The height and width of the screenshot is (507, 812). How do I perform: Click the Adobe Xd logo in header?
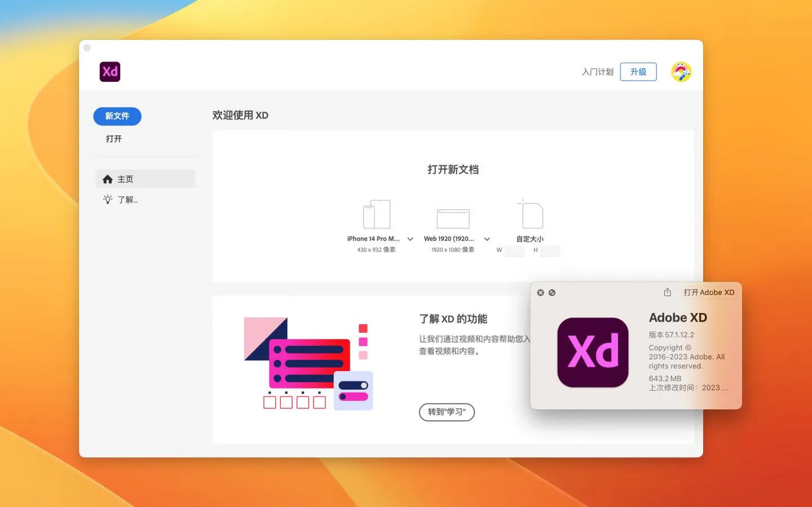[110, 72]
